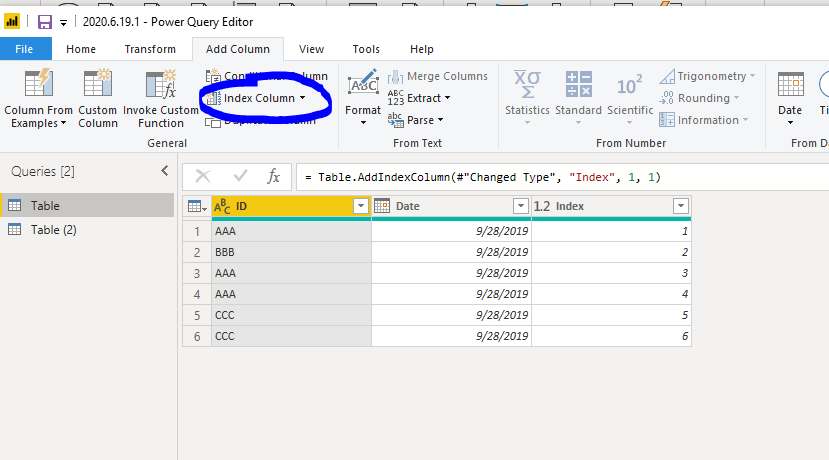Open the Help tab
Screen dimensions: 829x460
point(422,49)
